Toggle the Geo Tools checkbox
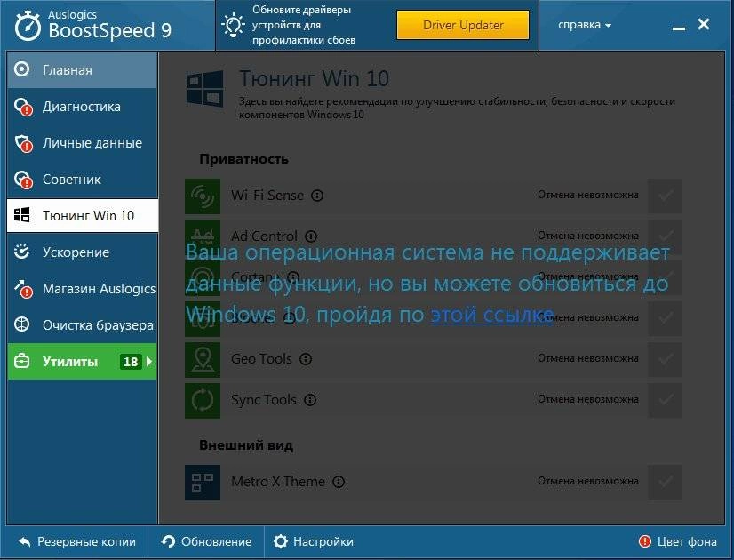Screen dimensions: 734x560 click(666, 359)
